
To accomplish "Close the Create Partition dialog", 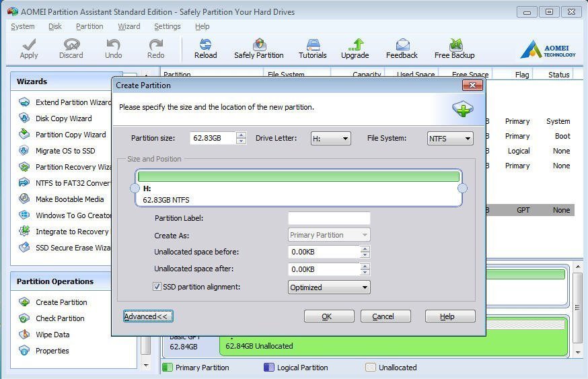I will pyautogui.click(x=472, y=85).
